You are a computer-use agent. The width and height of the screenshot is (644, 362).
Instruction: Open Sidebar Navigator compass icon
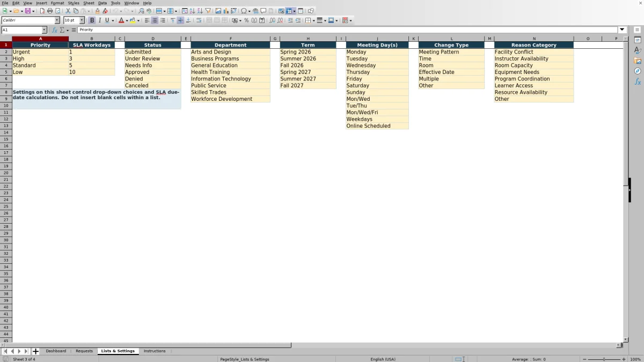point(638,71)
